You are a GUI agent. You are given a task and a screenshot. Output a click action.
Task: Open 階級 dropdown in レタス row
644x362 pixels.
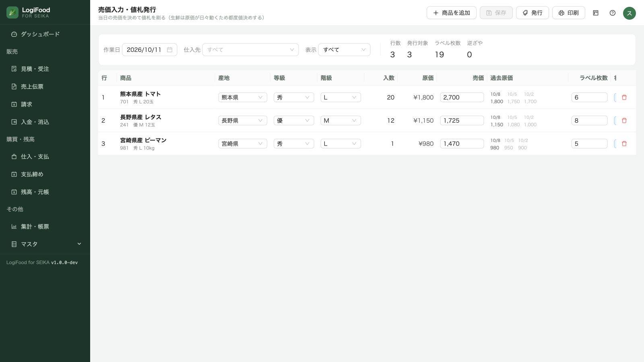[341, 120]
